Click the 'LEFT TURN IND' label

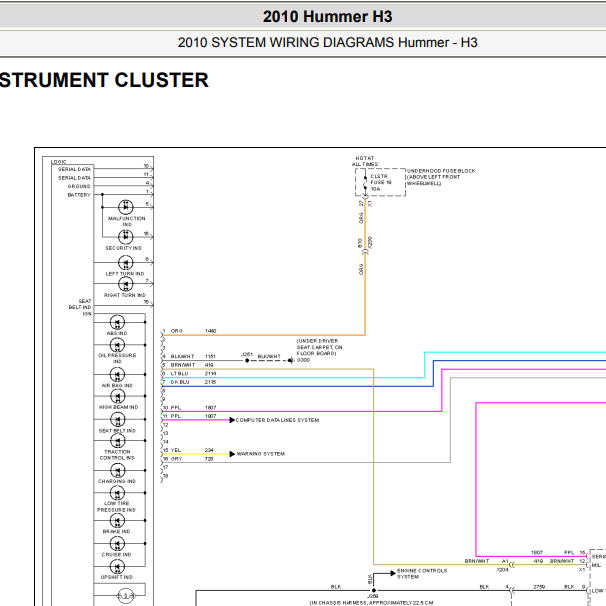coord(125,274)
